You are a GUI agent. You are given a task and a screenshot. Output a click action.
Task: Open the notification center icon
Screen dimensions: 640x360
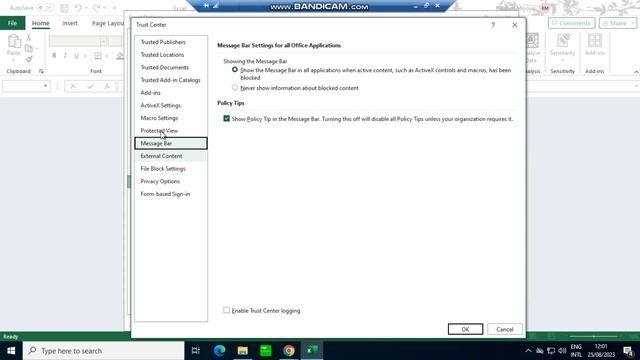click(629, 351)
